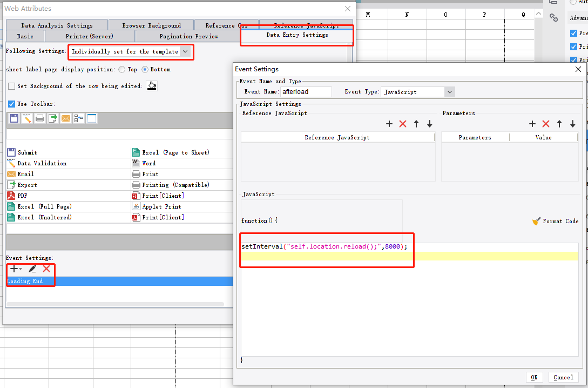Click the Value column header

[x=543, y=137]
